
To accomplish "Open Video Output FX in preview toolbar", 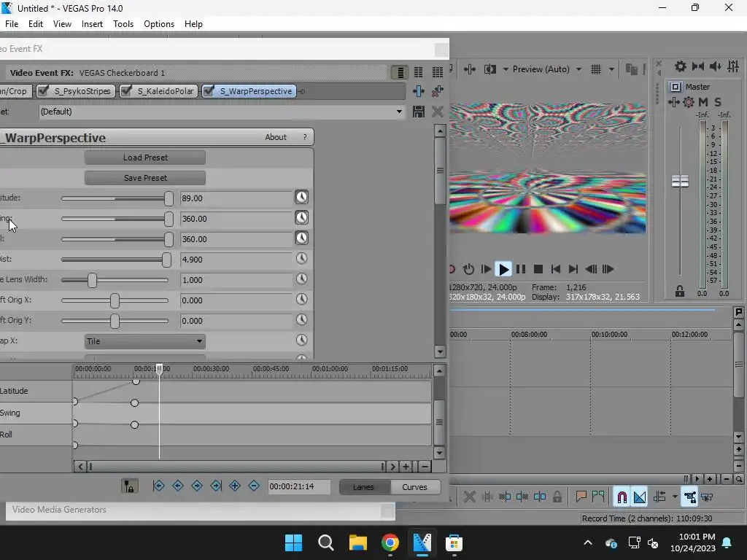I will 470,69.
